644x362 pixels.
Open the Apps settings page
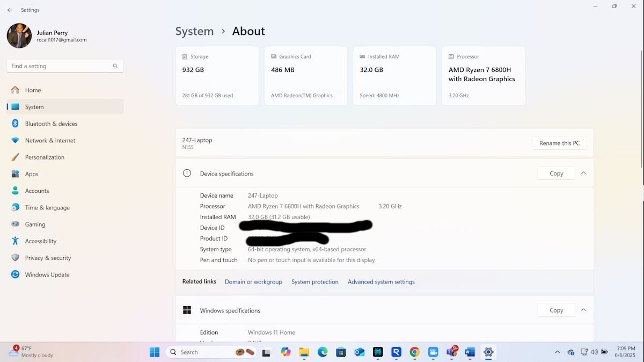pyautogui.click(x=65, y=174)
